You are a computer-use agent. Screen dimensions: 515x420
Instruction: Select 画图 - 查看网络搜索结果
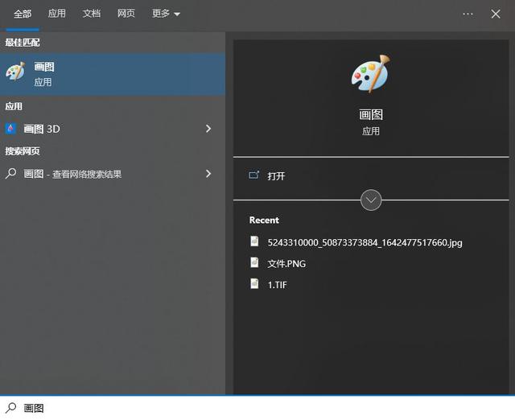72,174
